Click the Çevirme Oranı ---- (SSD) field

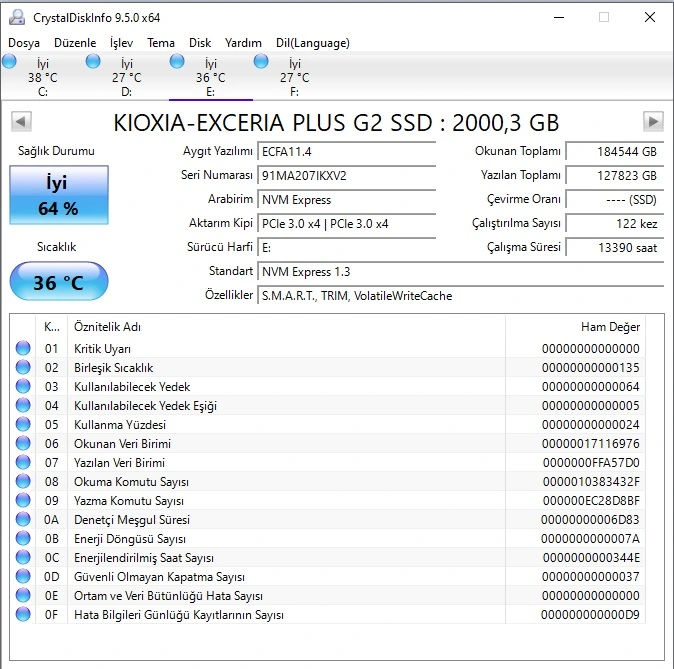[x=615, y=200]
